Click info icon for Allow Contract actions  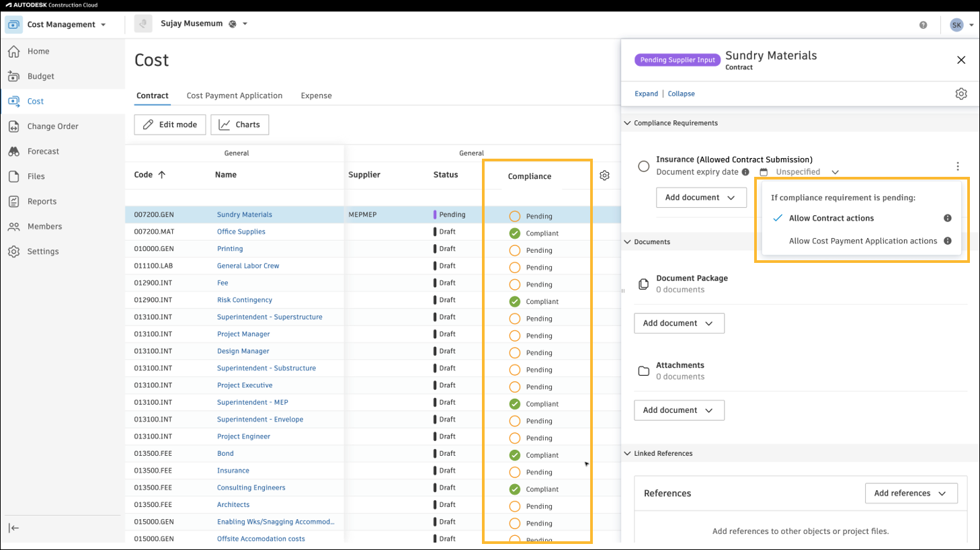(948, 218)
